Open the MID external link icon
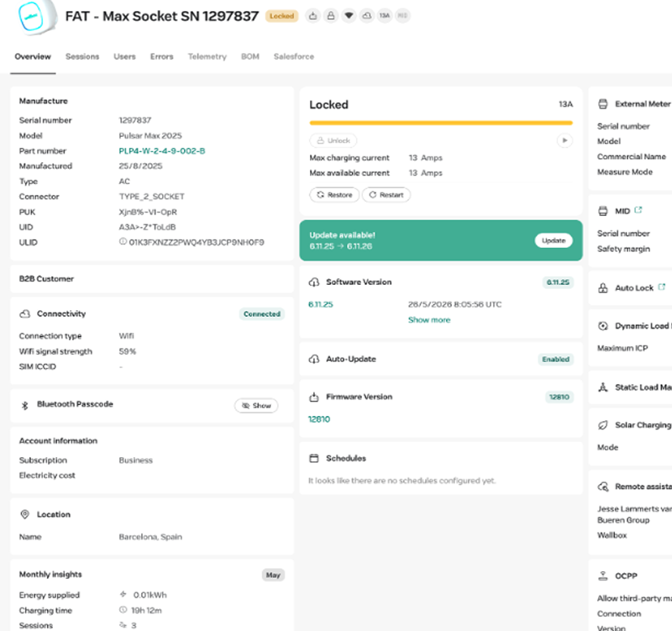 click(638, 210)
